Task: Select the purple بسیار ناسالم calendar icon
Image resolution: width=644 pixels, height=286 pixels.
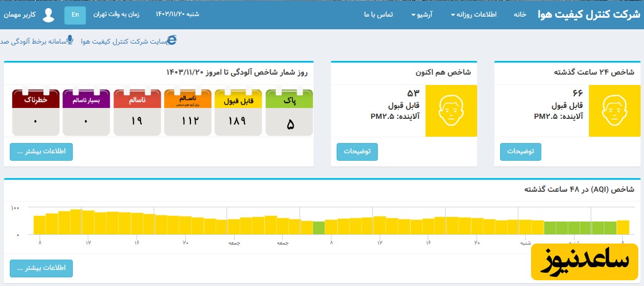Action: click(x=85, y=113)
